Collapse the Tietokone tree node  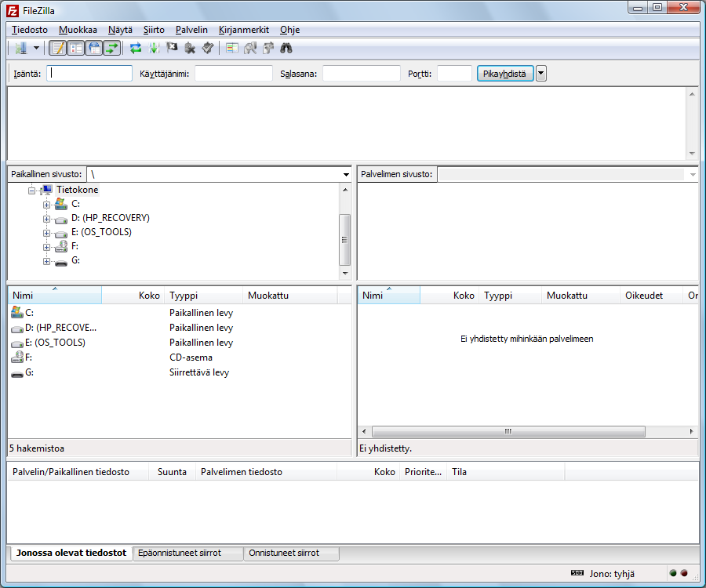click(32, 191)
